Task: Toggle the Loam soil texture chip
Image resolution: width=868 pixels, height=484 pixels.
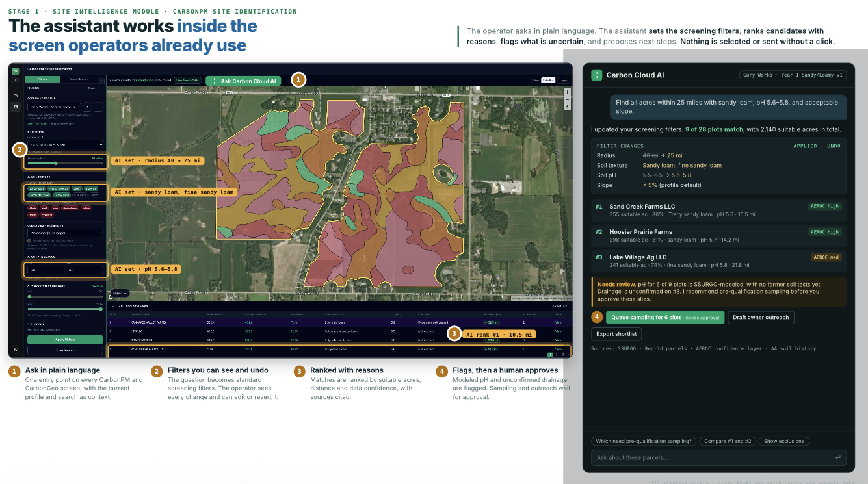Action: pyautogui.click(x=77, y=188)
